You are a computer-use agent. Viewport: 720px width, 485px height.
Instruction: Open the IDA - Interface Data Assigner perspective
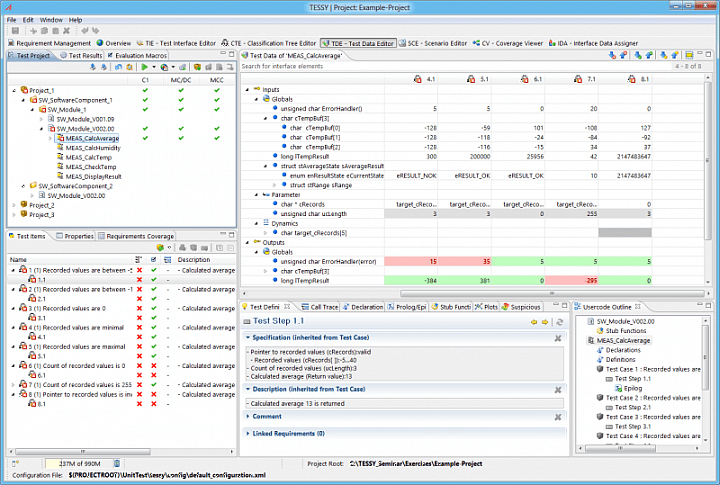(598, 44)
